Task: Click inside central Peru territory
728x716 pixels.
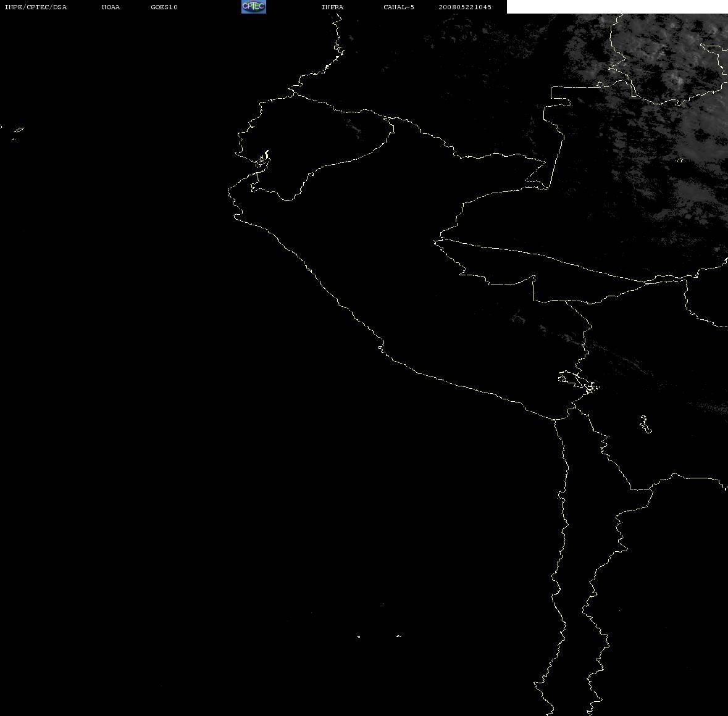Action: (x=418, y=278)
